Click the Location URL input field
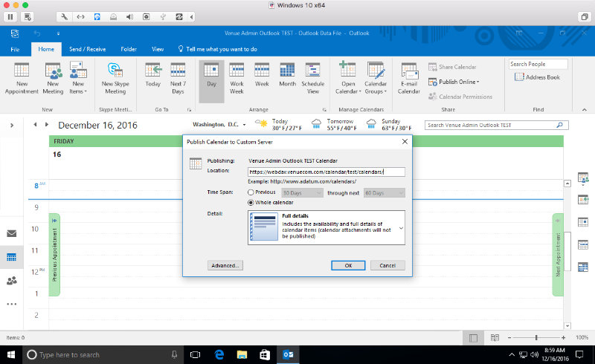The width and height of the screenshot is (595, 364). [327, 172]
